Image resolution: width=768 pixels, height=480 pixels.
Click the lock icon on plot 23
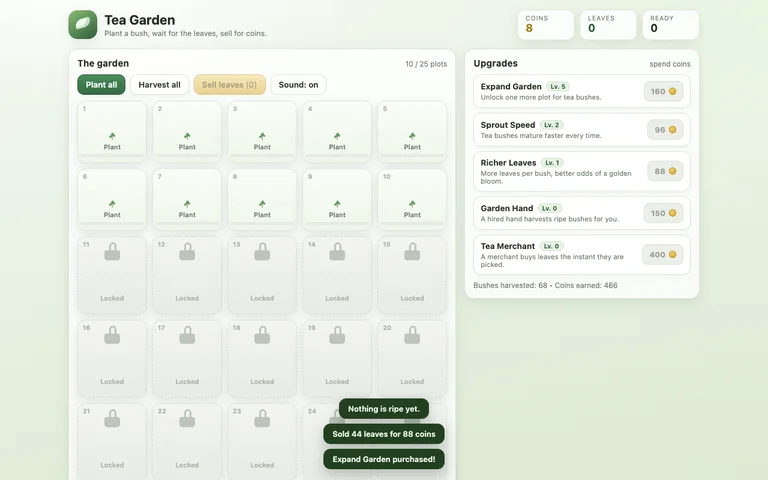[262, 418]
